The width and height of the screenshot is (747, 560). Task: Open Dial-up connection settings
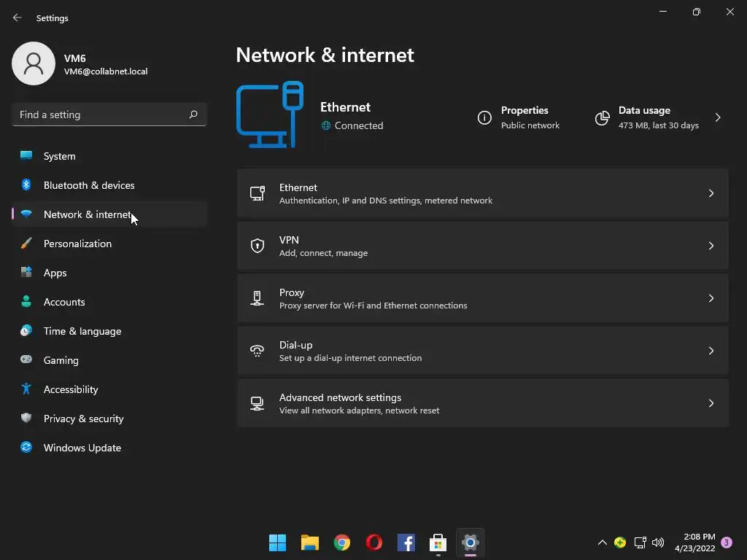point(482,351)
